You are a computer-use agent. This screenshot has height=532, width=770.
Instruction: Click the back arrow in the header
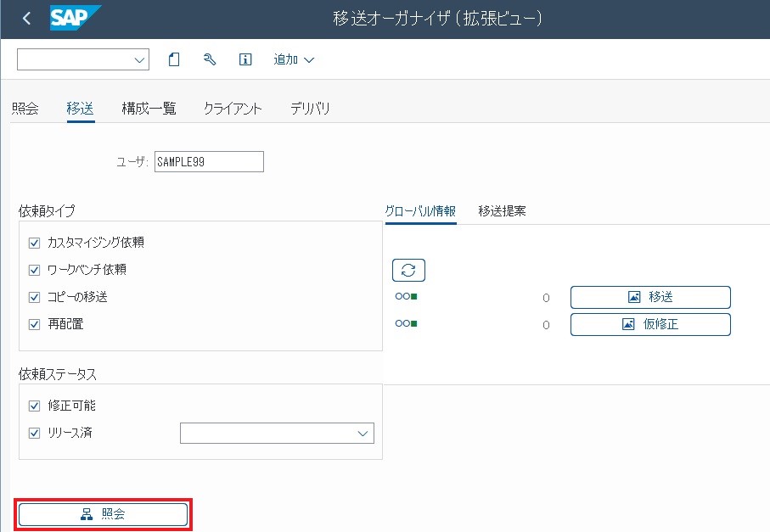[x=26, y=19]
